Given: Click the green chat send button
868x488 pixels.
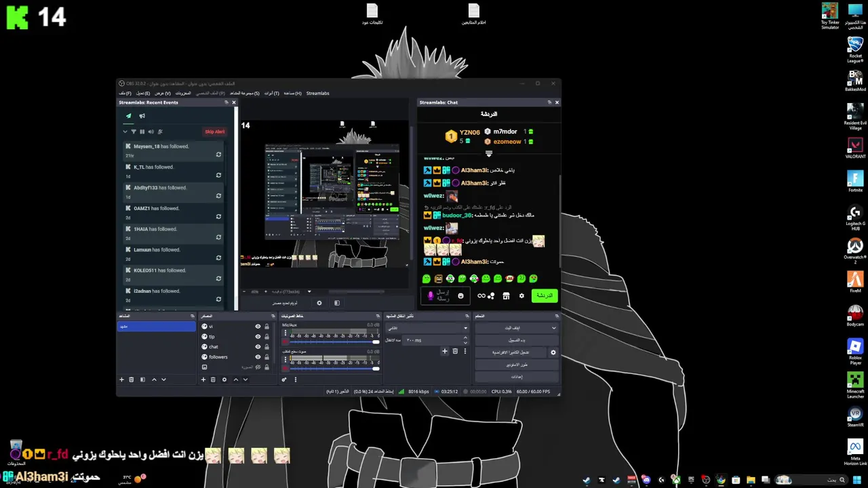Looking at the screenshot, I should coord(545,296).
